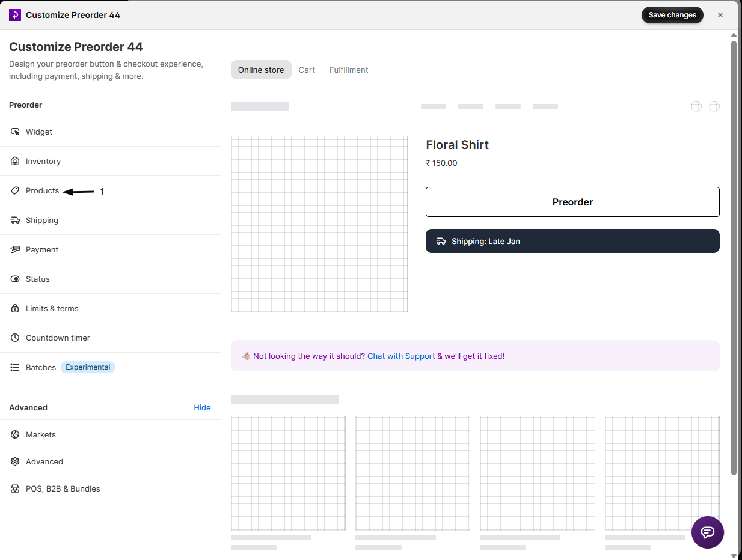The image size is (742, 560).
Task: Click the Shipping: Late Jan banner
Action: pyautogui.click(x=572, y=241)
